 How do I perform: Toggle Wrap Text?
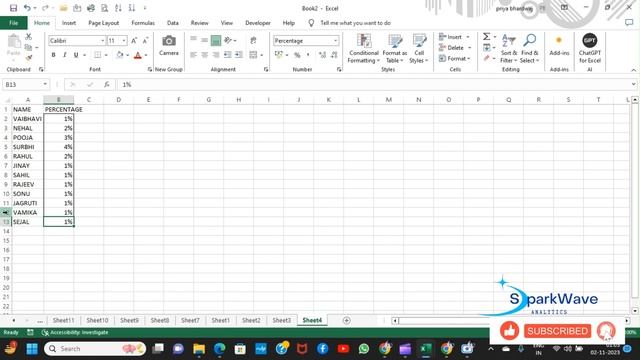tap(253, 40)
